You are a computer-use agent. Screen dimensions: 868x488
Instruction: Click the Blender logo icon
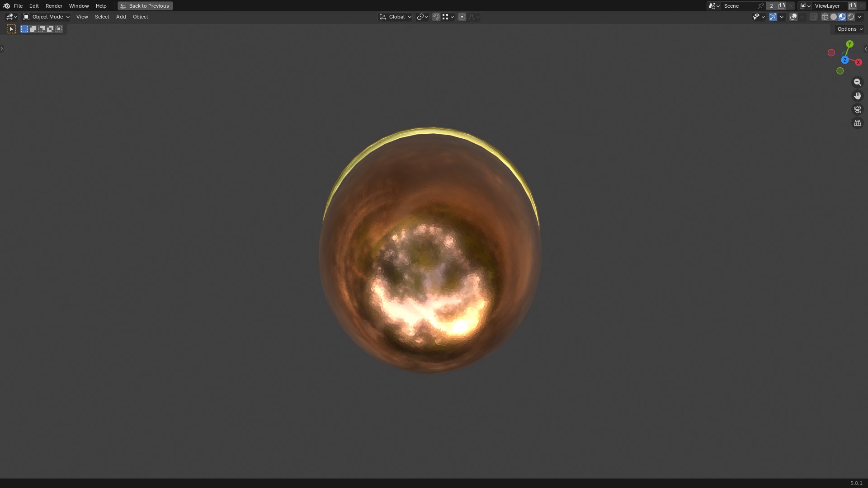(6, 6)
